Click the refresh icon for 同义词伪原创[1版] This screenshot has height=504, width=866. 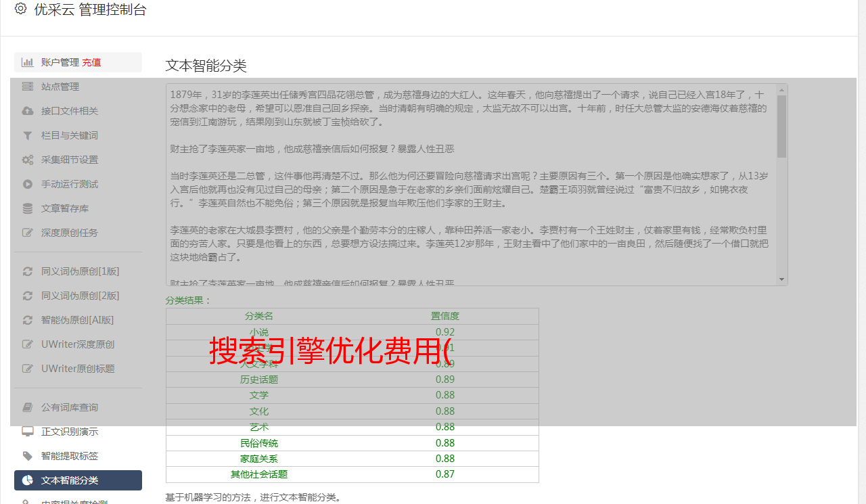27,271
